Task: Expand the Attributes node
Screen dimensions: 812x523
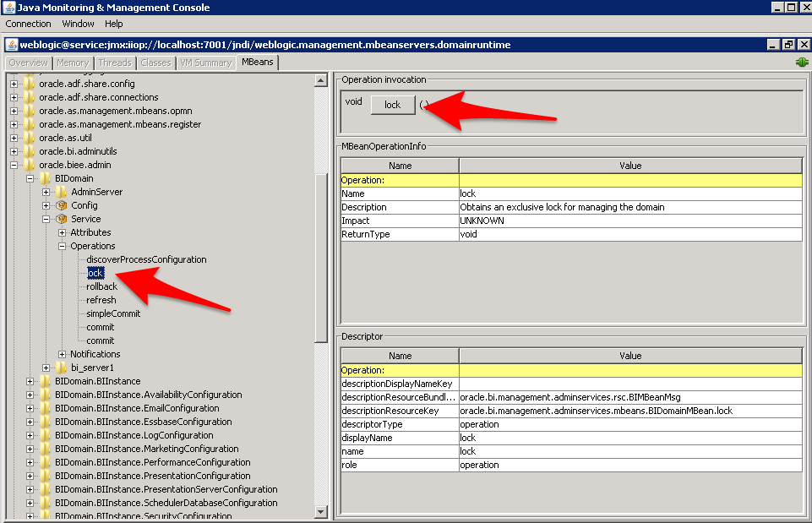Action: tap(63, 232)
